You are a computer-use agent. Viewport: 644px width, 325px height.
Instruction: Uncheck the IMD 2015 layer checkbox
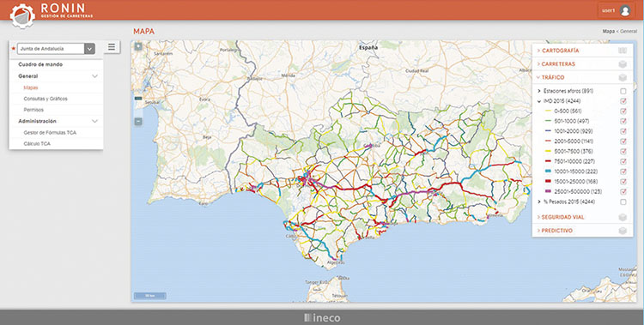pos(623,101)
